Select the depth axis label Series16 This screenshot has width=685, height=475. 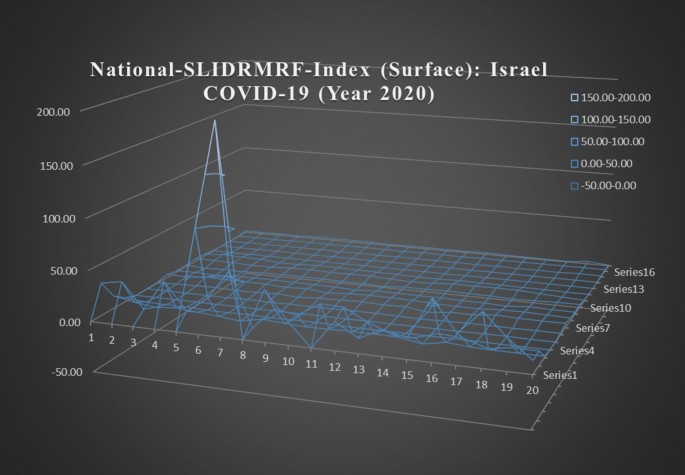(x=634, y=272)
